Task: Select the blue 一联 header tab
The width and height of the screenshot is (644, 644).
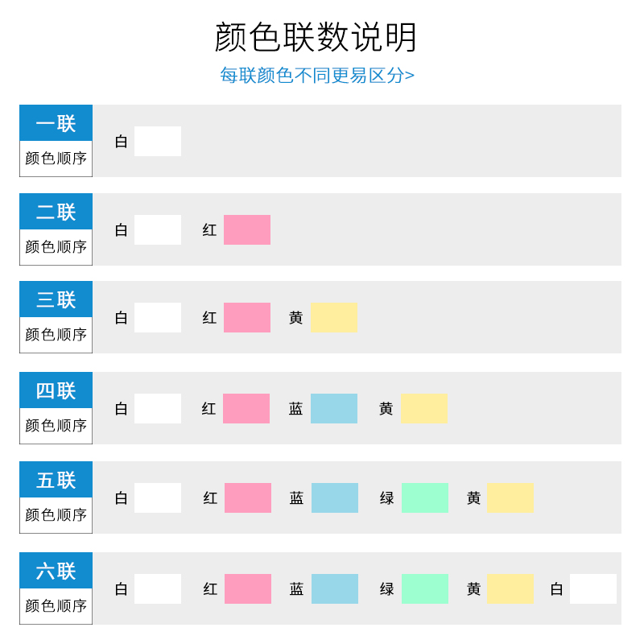Action: pyautogui.click(x=56, y=123)
